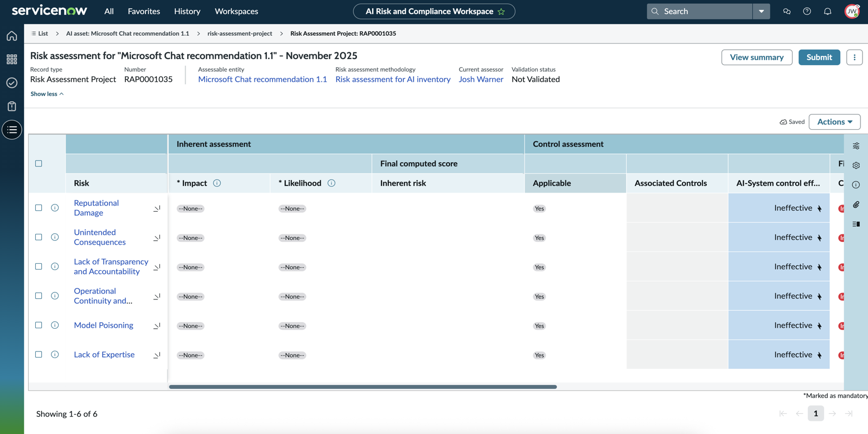This screenshot has height=434, width=868.
Task: Open the side panel layout icon
Action: pos(856,224)
